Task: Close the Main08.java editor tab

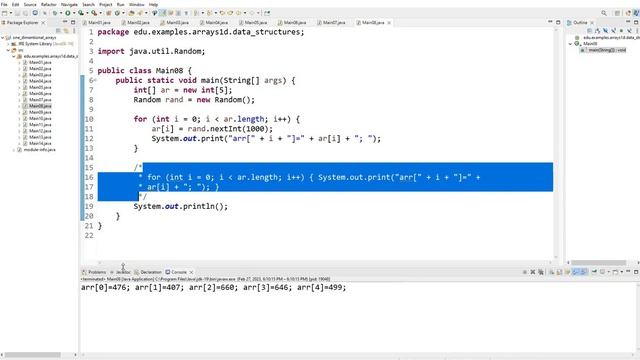Action: (x=389, y=22)
